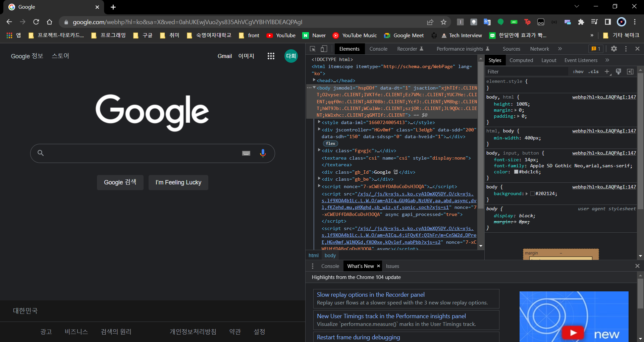Click the Google 검색 button
This screenshot has height=342, width=644.
pyautogui.click(x=120, y=182)
